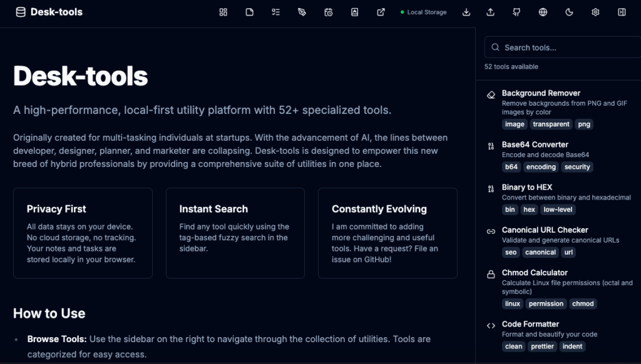Open the Background Remover tool
Viewport: 641px width, 364px height.
(541, 93)
